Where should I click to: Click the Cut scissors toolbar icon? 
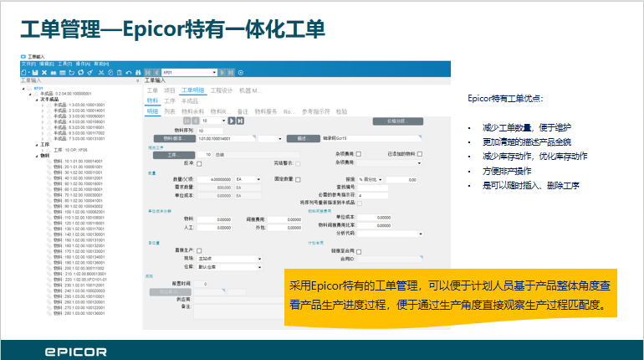click(100, 72)
